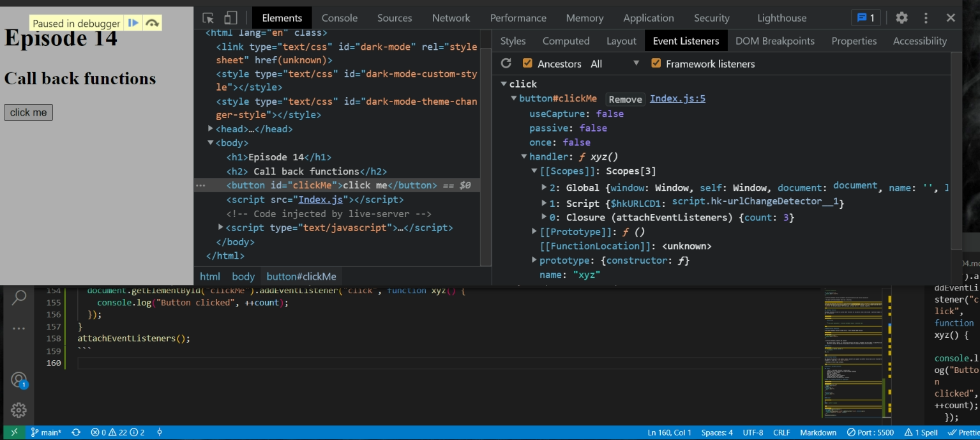Click the step over icon in the paused overlay
Viewport: 980px width, 440px height.
pos(152,23)
